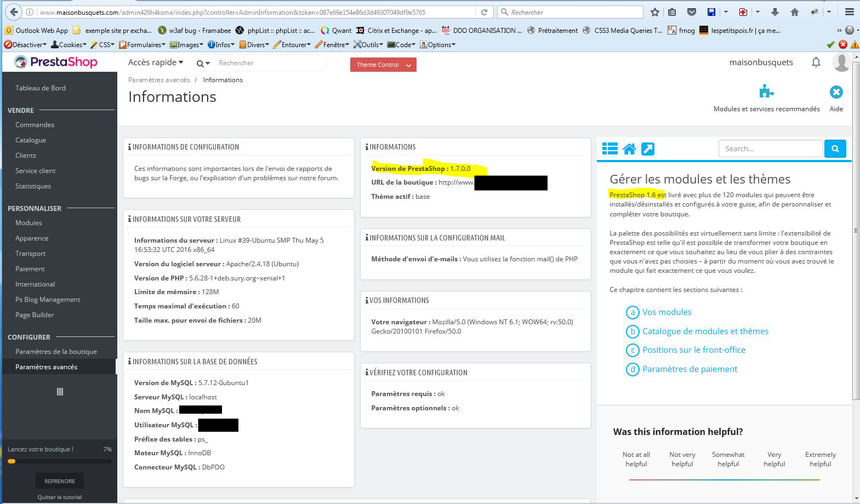Click the Aide help icon
Viewport: 860px width, 504px height.
tap(836, 92)
